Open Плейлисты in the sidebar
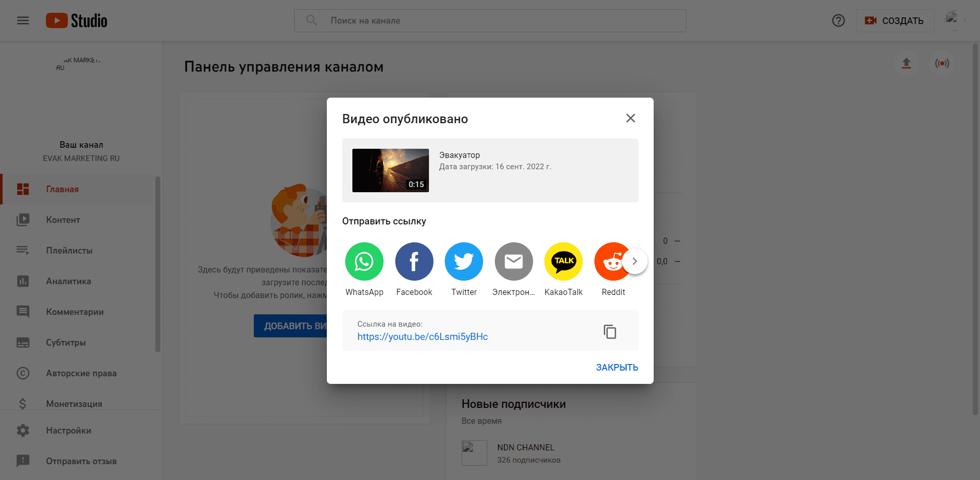Image resolution: width=980 pixels, height=480 pixels. point(77,250)
